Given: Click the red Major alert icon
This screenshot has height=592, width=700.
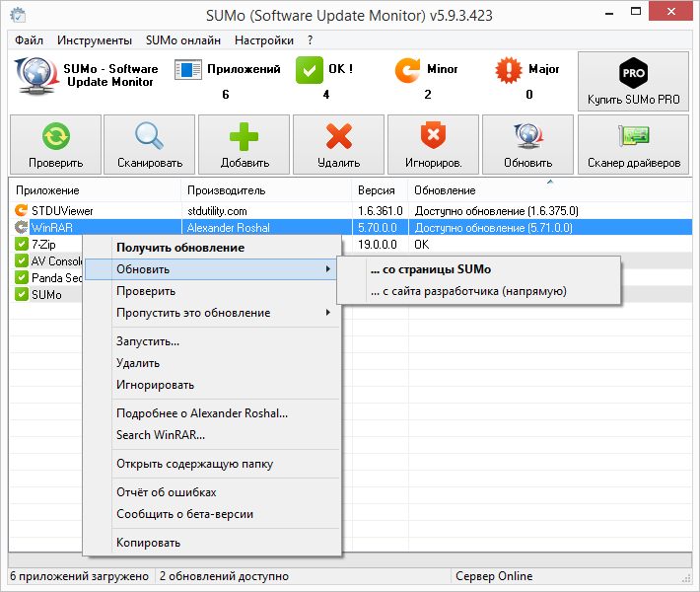Looking at the screenshot, I should (x=509, y=70).
